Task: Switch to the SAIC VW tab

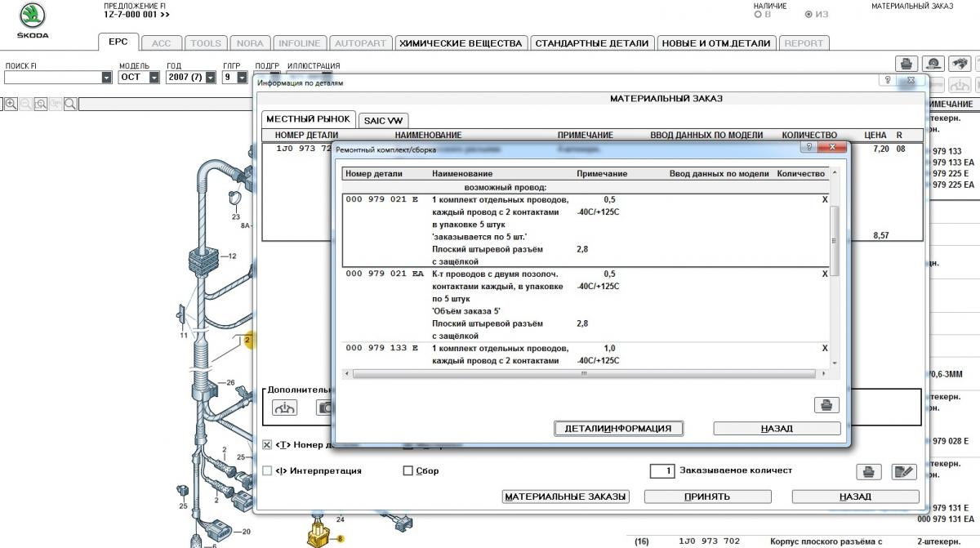Action: coord(383,120)
